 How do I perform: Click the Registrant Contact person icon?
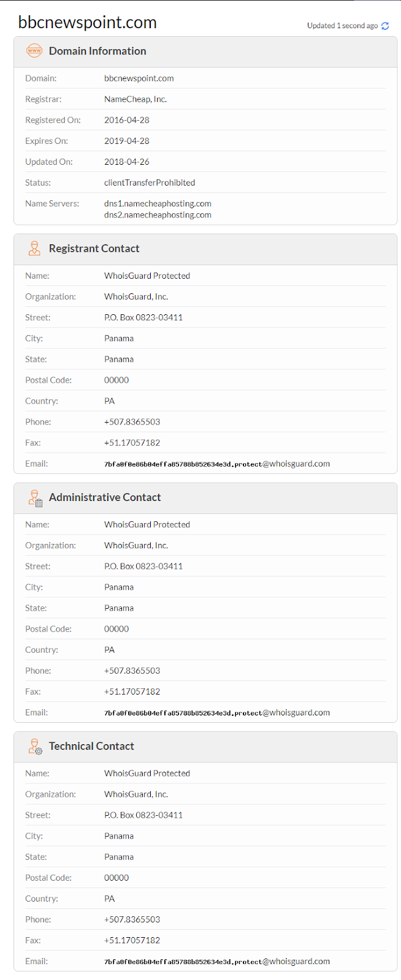(x=34, y=248)
